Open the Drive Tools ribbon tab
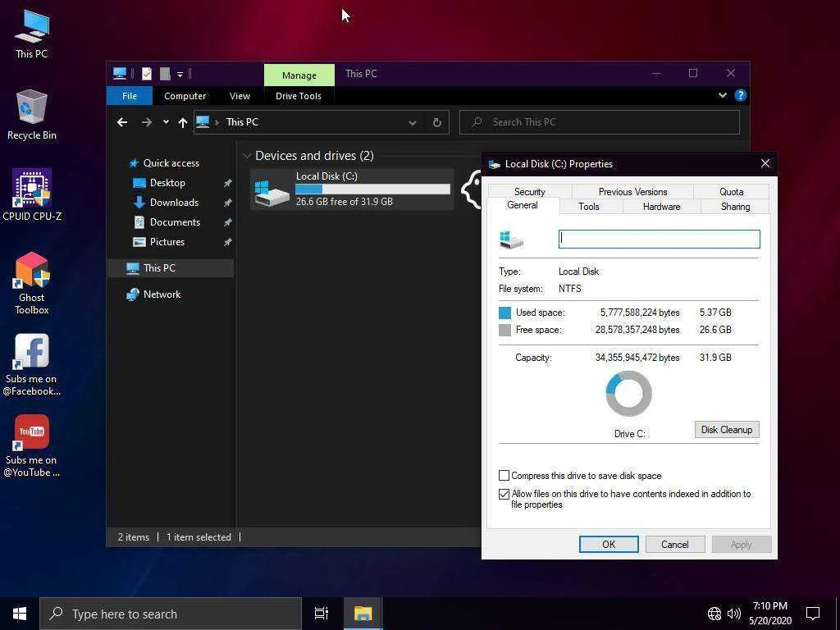The width and height of the screenshot is (840, 630). pos(299,96)
